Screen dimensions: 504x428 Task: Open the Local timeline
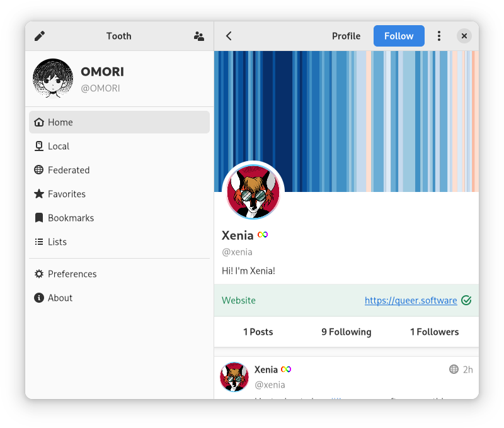pyautogui.click(x=119, y=146)
